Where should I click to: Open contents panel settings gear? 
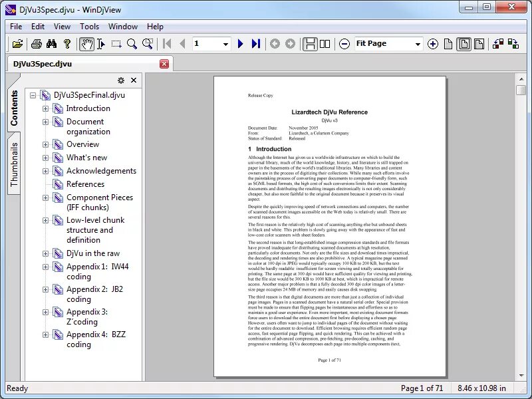[121, 80]
